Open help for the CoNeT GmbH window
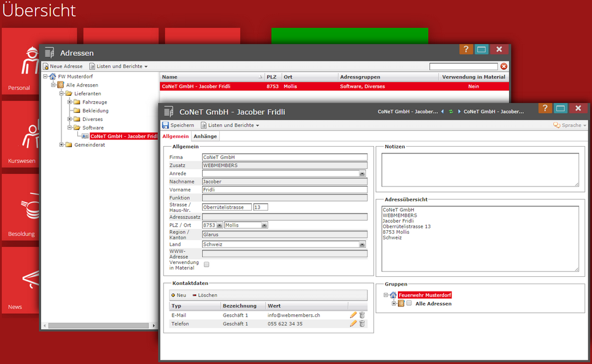Screen dimensions: 592x364 click(x=545, y=109)
